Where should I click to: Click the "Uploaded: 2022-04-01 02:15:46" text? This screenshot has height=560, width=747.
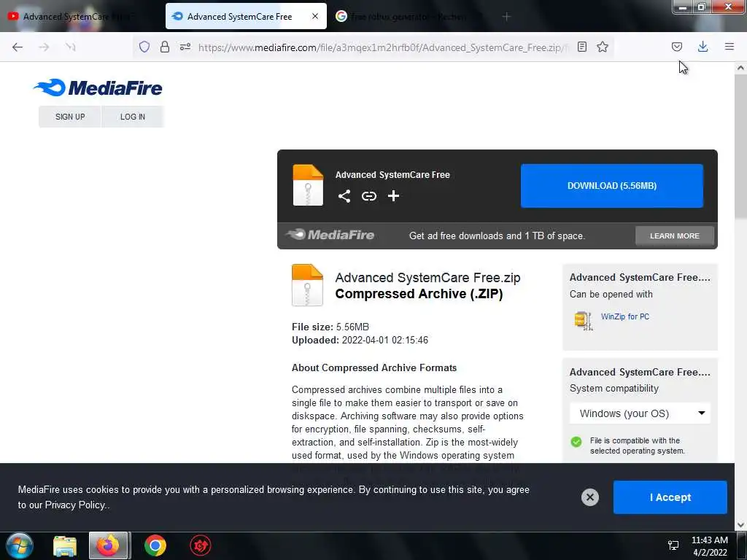360,340
